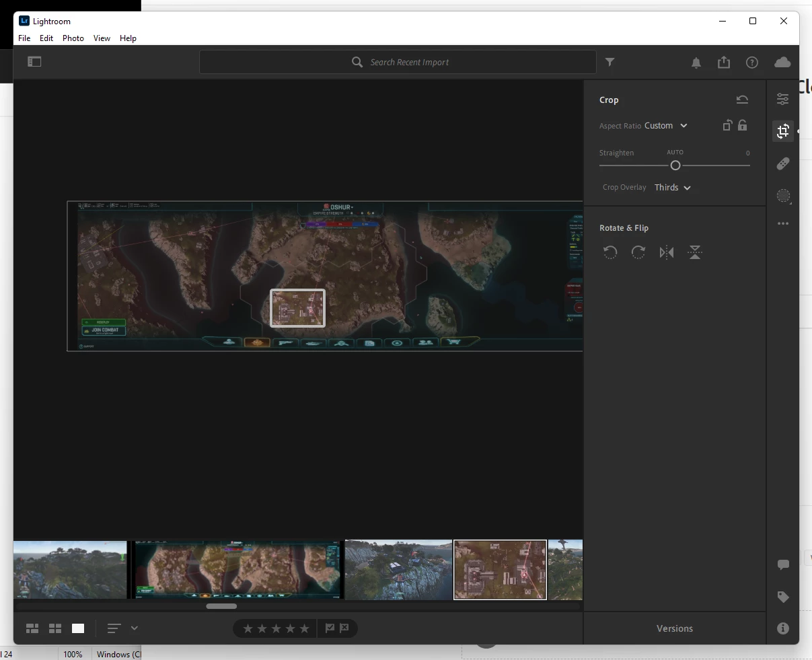Select the third coastal filmstrip thumbnail
This screenshot has width=812, height=660.
pos(398,570)
